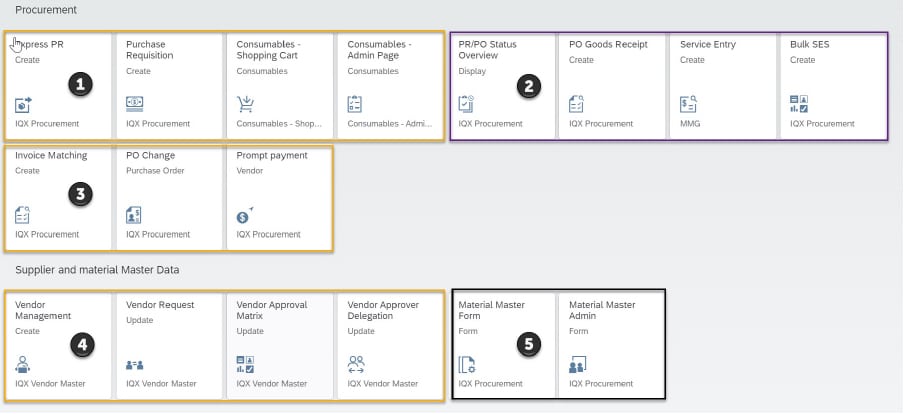The image size is (904, 414).
Task: Click the Material Master Admin people icon
Action: pos(578,364)
